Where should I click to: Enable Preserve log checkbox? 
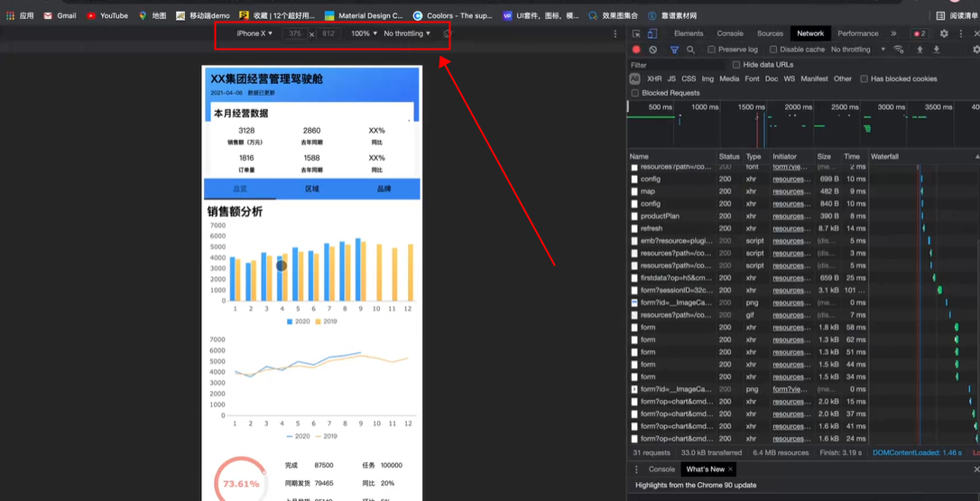(x=711, y=50)
